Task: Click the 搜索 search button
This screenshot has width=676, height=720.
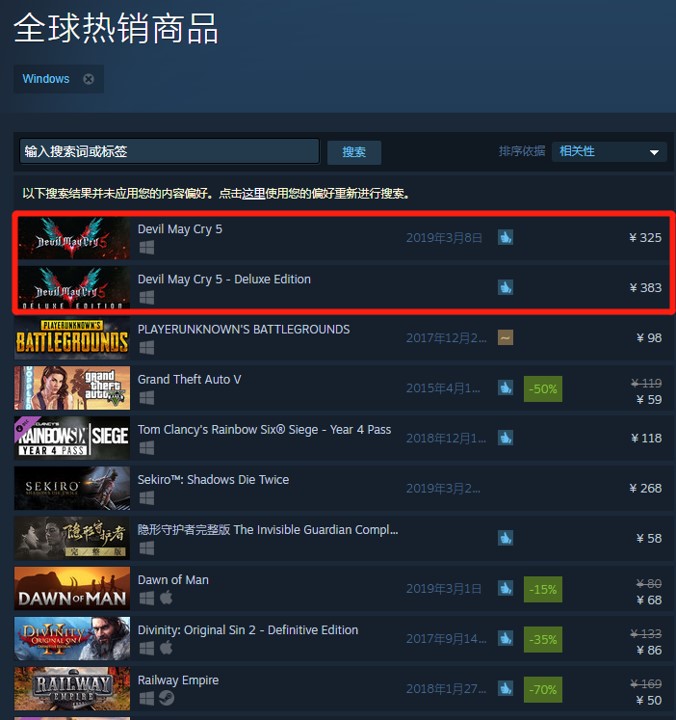Action: (354, 152)
